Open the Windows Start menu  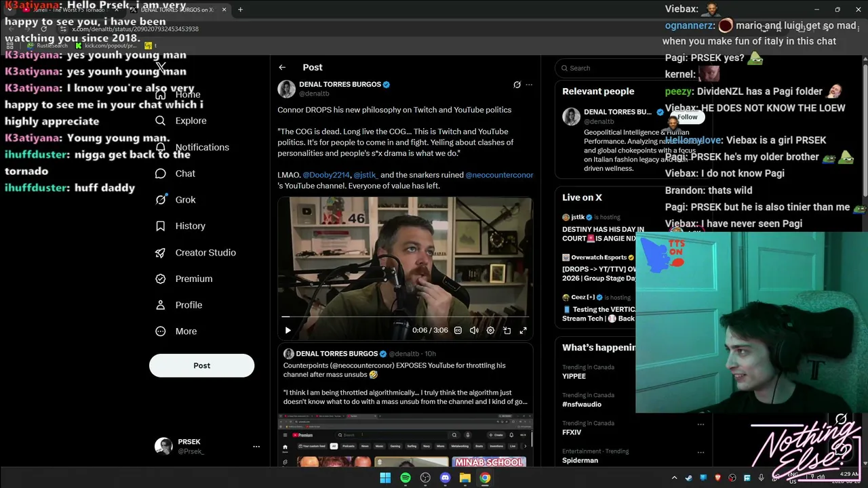point(385,478)
